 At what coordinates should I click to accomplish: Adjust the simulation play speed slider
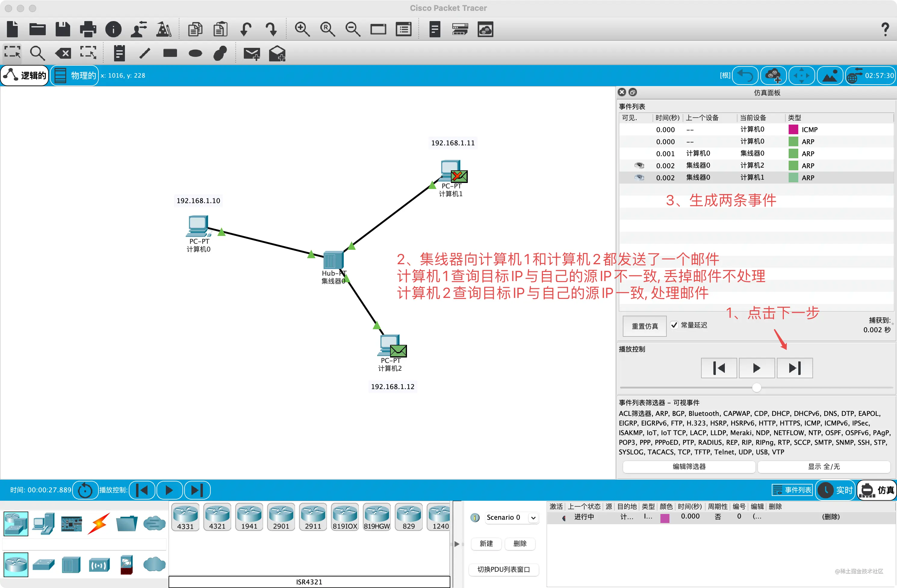[x=756, y=388]
